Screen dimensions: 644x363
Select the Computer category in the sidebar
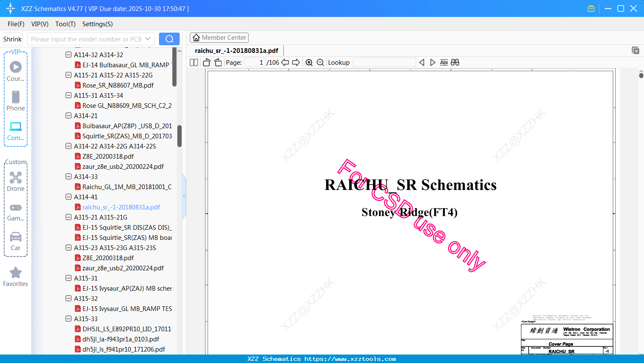pos(16,131)
